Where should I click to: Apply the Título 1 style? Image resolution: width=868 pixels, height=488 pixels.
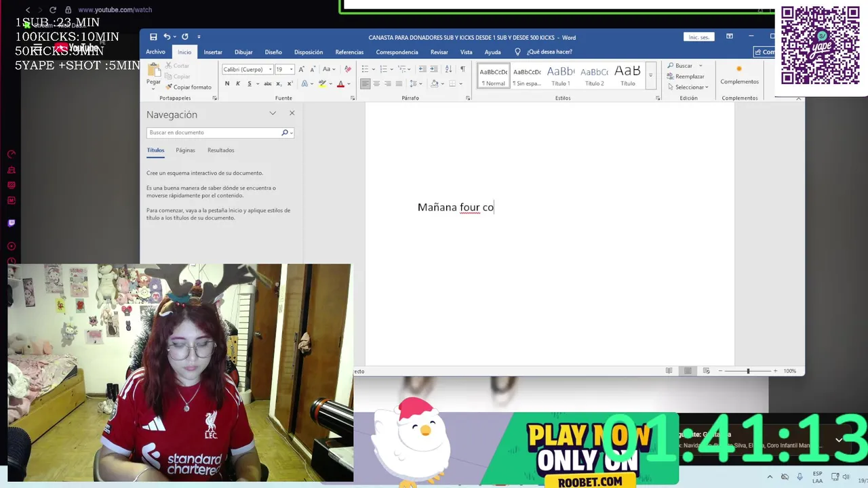tap(560, 76)
